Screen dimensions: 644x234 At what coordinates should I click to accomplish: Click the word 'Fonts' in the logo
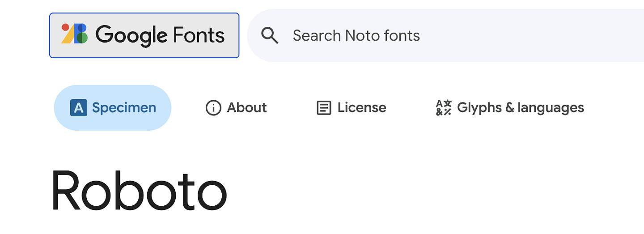click(199, 35)
